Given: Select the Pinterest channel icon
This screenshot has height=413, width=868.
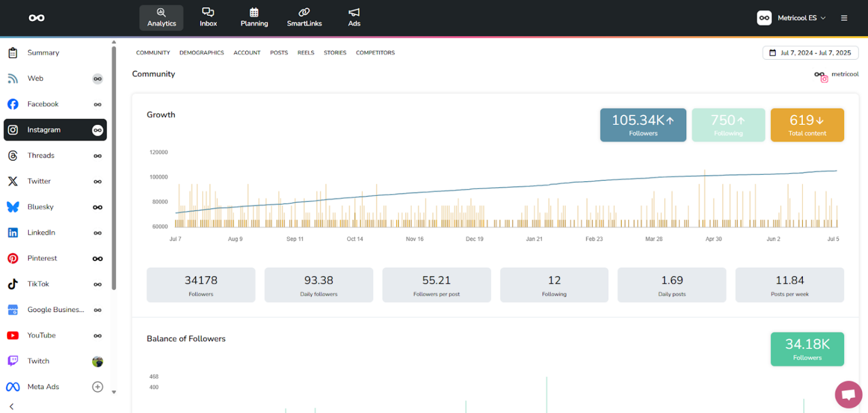Looking at the screenshot, I should 12,258.
